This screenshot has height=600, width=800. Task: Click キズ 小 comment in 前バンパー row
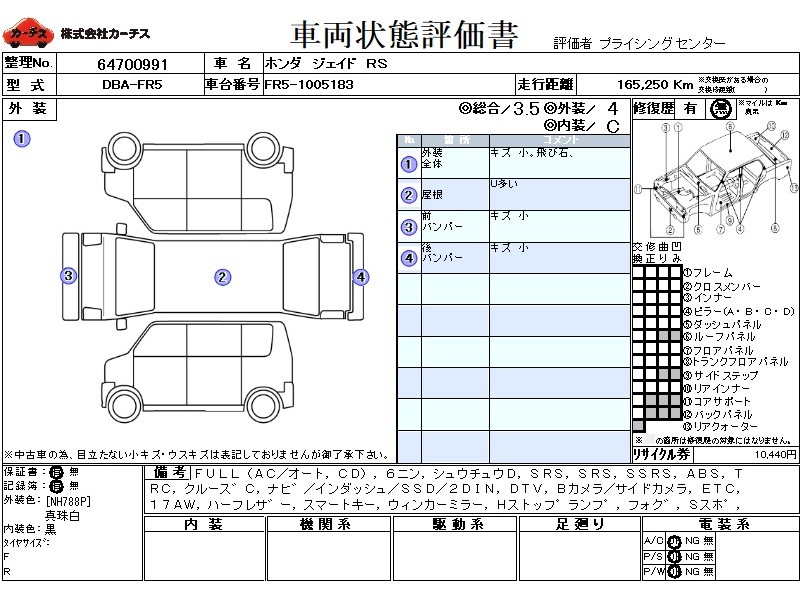point(509,216)
